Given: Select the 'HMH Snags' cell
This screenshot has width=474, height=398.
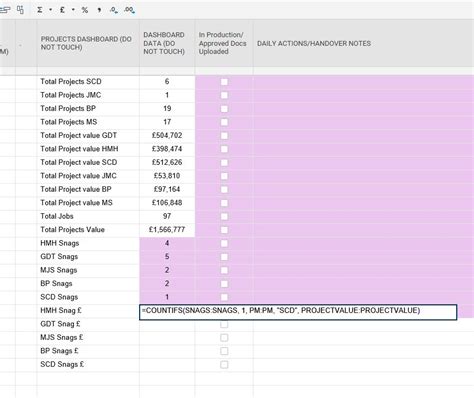Looking at the screenshot, I should tap(88, 243).
